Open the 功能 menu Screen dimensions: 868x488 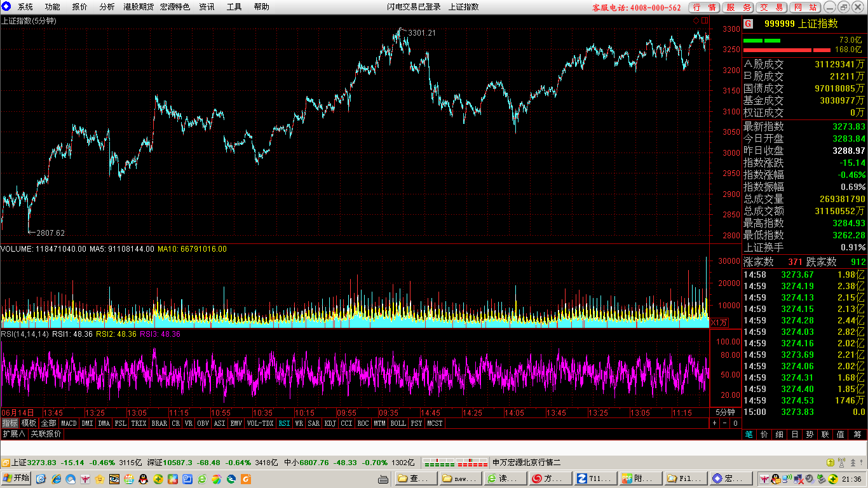tap(53, 7)
